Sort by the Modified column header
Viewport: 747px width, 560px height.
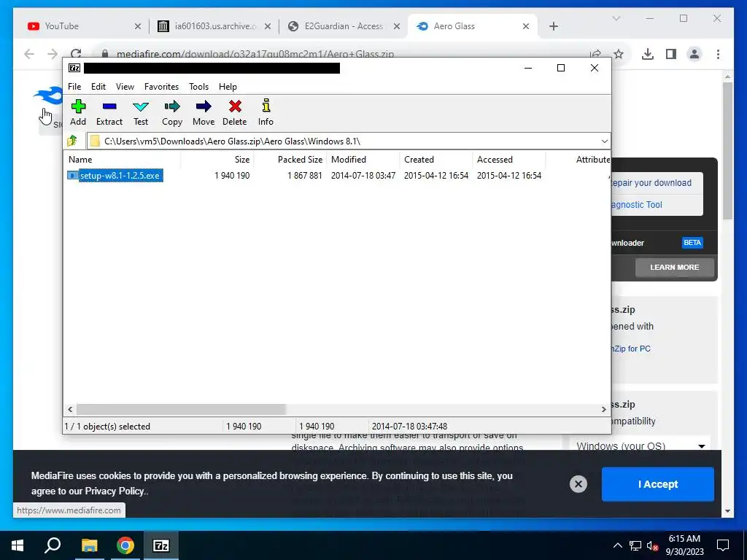[363, 160]
